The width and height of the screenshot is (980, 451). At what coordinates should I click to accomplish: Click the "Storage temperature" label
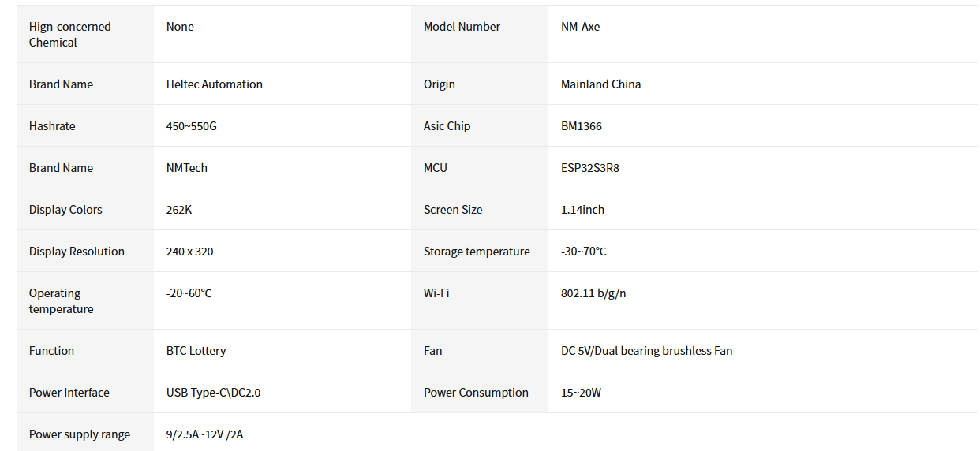477,252
